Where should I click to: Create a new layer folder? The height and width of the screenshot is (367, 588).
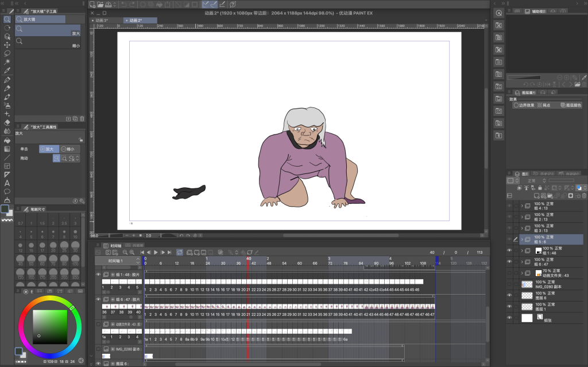click(x=550, y=196)
